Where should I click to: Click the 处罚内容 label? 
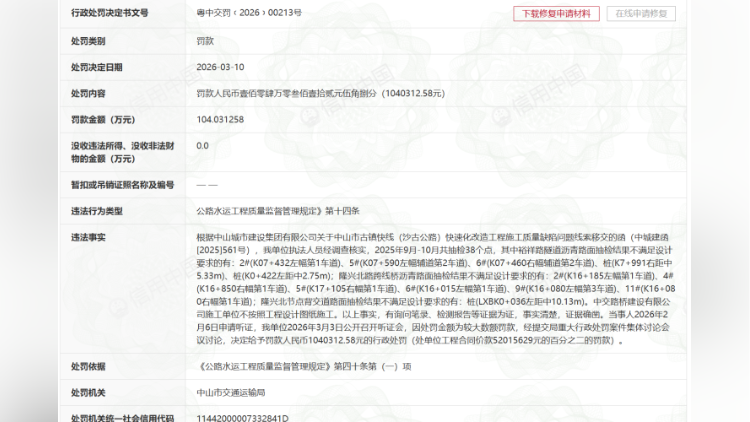88,93
